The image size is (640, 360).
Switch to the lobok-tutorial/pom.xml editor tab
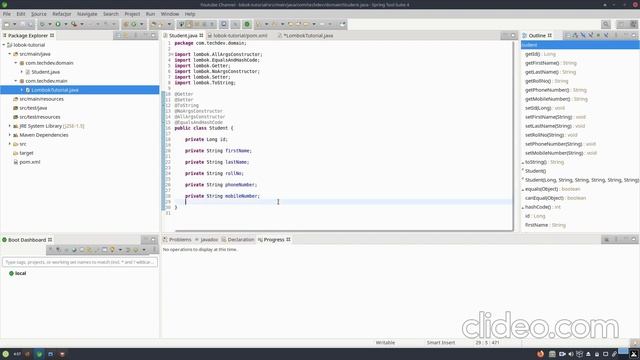[237, 36]
